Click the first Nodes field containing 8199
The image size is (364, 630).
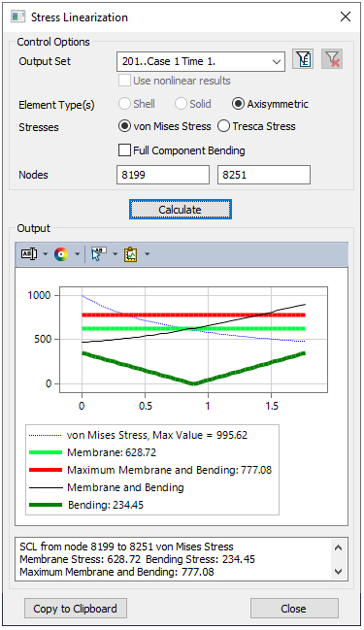point(163,175)
